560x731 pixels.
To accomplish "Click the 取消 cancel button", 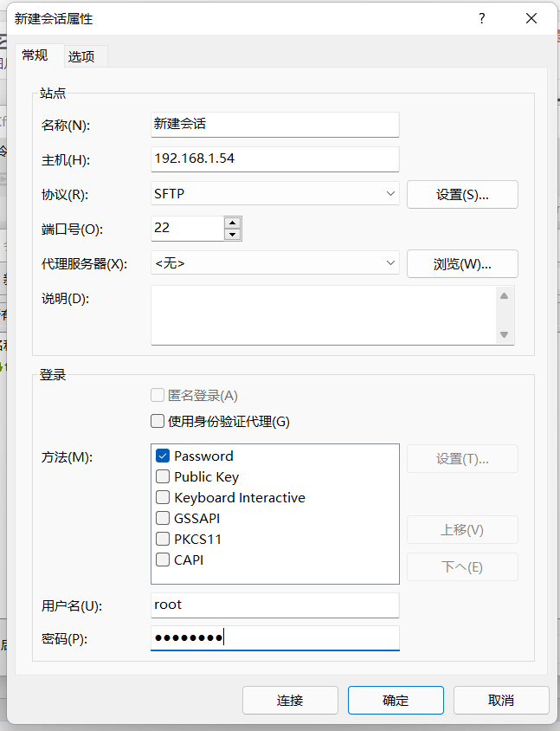I will click(x=501, y=700).
